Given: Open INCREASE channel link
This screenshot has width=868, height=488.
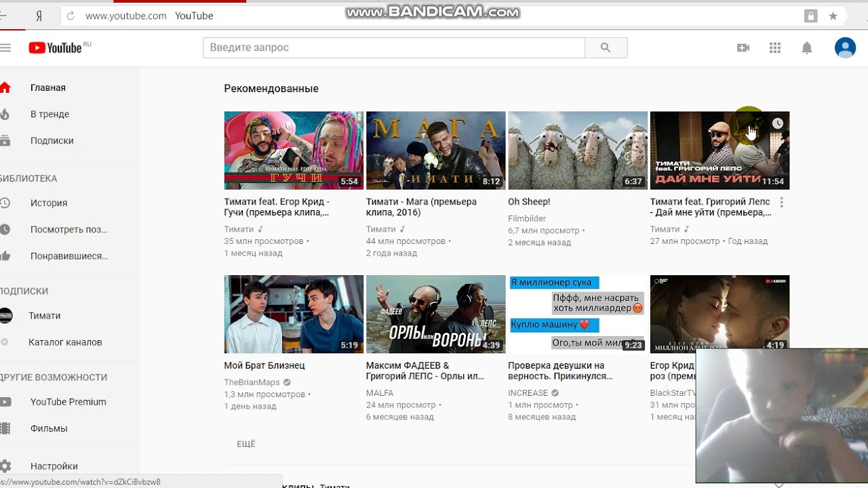Looking at the screenshot, I should pos(528,392).
